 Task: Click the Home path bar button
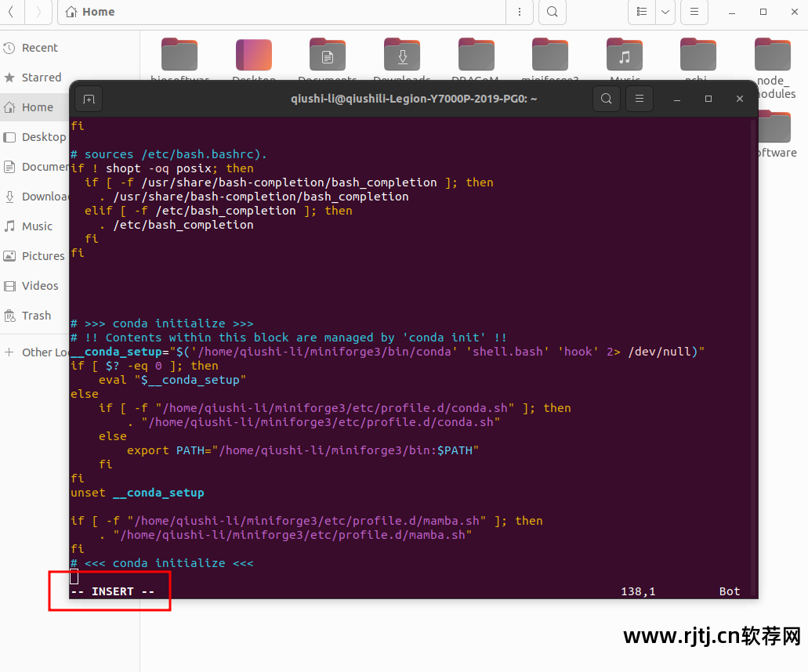click(x=90, y=12)
